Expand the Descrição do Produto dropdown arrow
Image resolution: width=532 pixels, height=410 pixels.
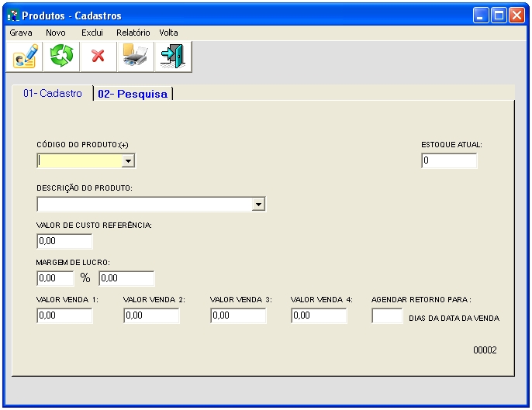(x=259, y=205)
